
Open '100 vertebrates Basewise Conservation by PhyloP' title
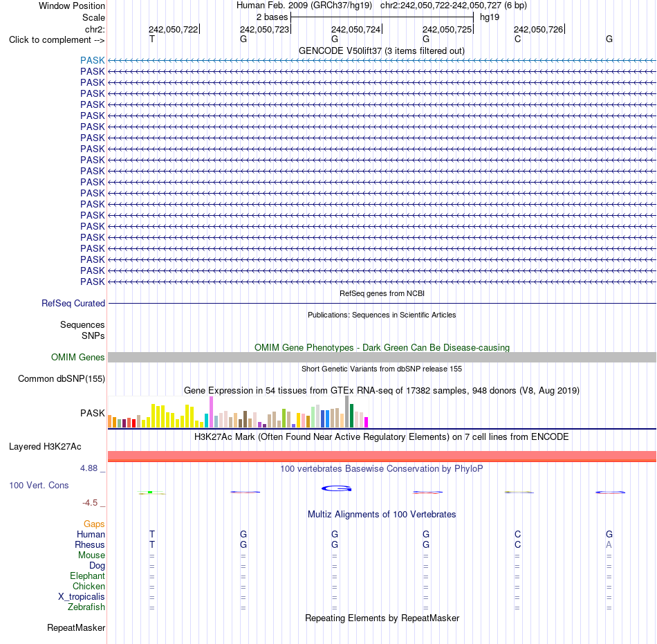coord(382,468)
